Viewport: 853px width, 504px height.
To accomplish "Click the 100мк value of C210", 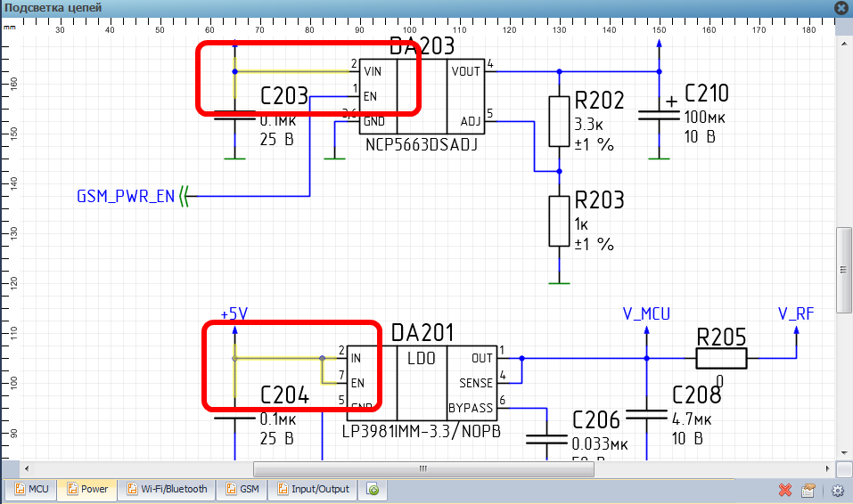I will (x=705, y=117).
